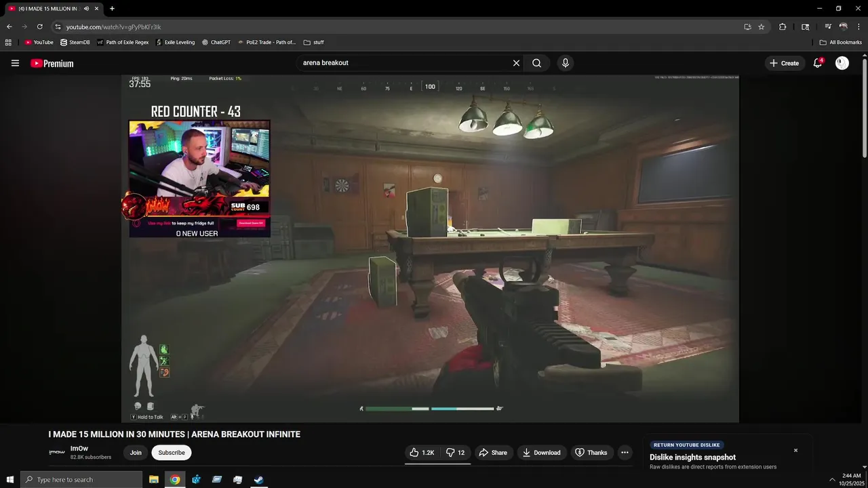
Task: Open Steam from the taskbar
Action: pos(258,479)
